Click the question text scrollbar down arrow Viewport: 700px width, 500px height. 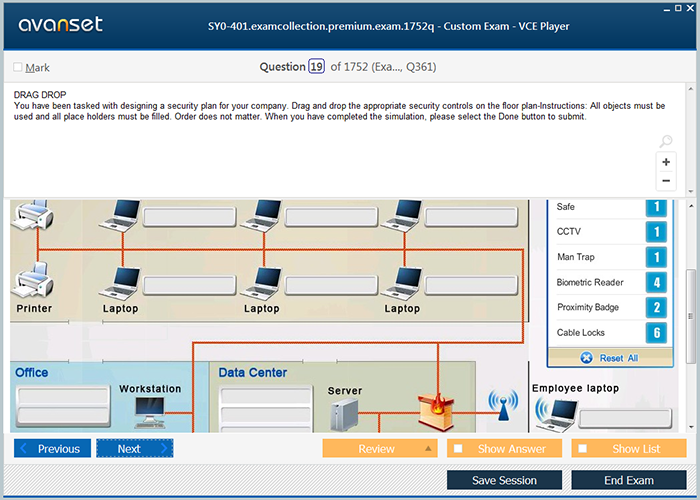[691, 192]
